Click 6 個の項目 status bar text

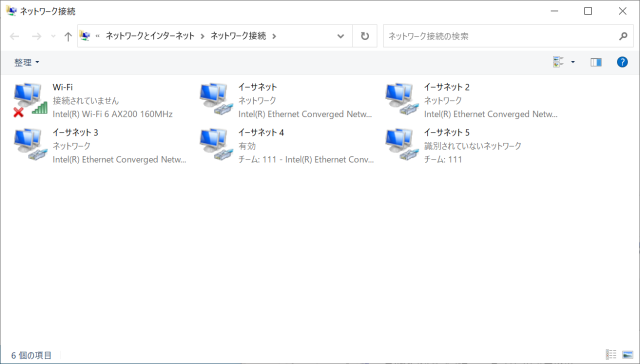tap(31, 355)
